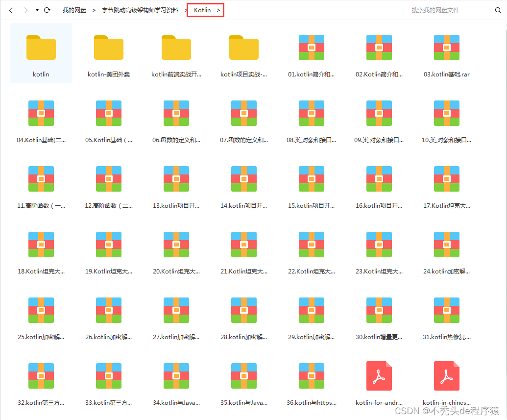Click file name text 30.kotlin增量更...
Screen dimensions: 507x420
(x=379, y=337)
